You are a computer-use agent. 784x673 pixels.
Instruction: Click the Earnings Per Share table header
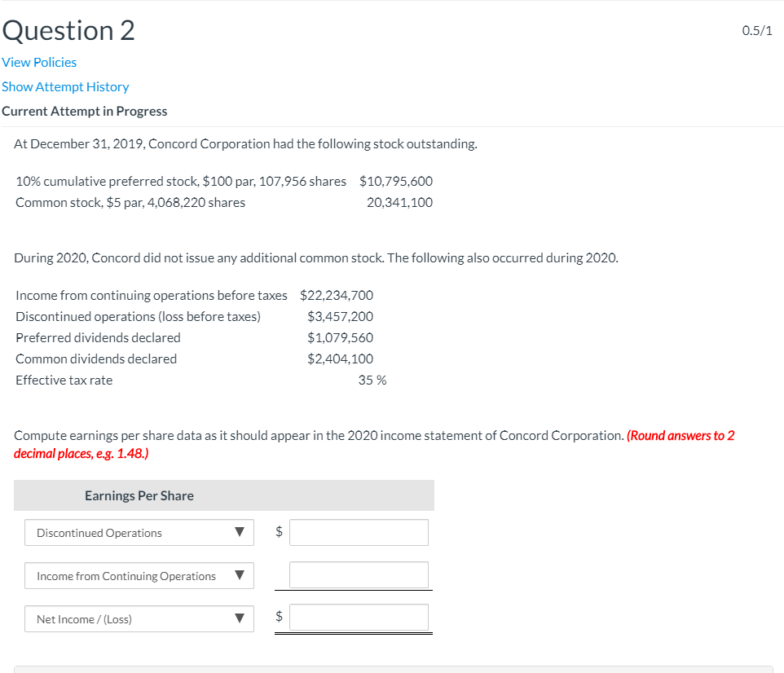point(224,495)
